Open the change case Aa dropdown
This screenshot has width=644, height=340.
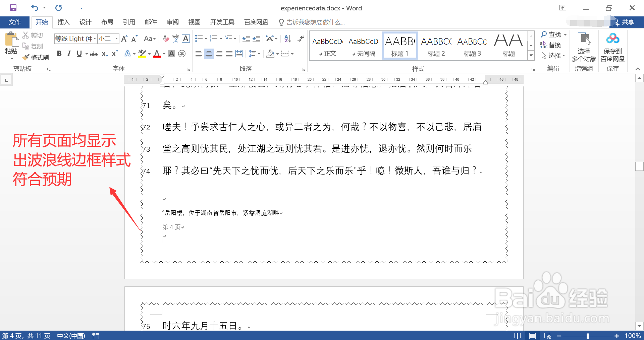[150, 39]
